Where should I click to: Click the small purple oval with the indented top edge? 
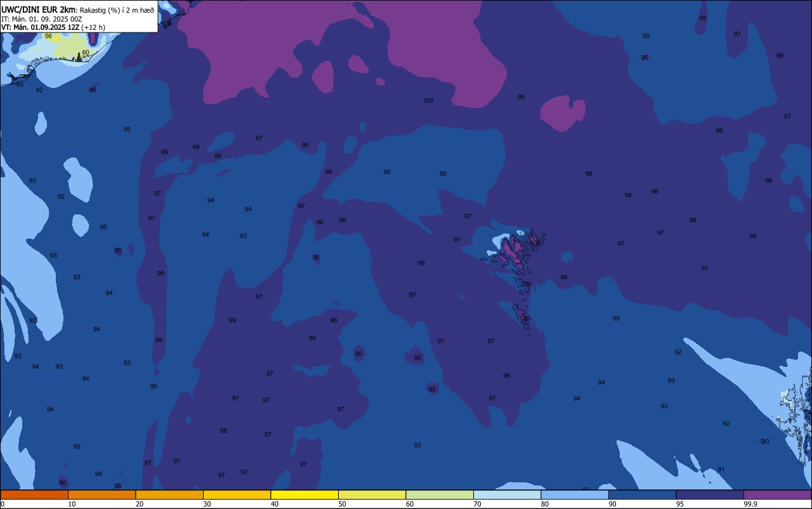(563, 113)
